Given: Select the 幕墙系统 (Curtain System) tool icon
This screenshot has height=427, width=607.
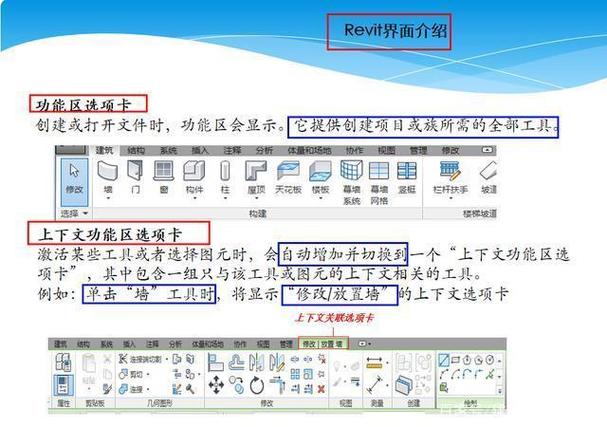Looking at the screenshot, I should click(351, 170).
